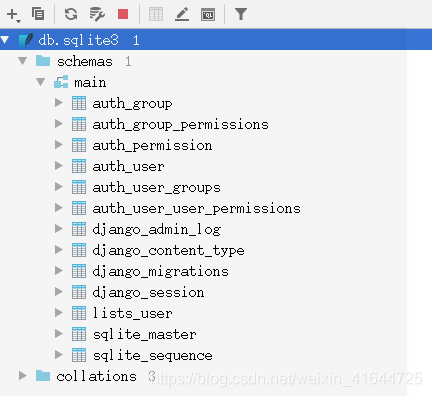
Task: Select the auth_user table name
Action: (128, 167)
